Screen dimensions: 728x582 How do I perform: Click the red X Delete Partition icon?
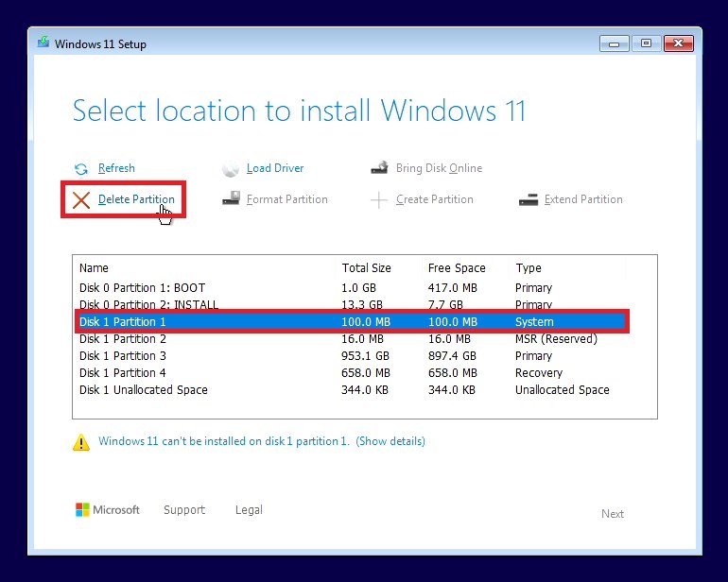(x=81, y=200)
